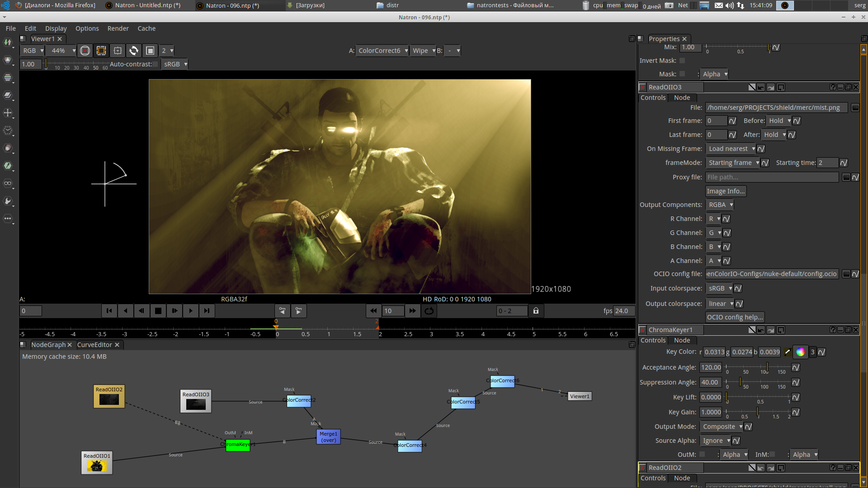Undo last change in ReadOIIO3 panel
Image resolution: width=868 pixels, height=488 pixels.
761,87
